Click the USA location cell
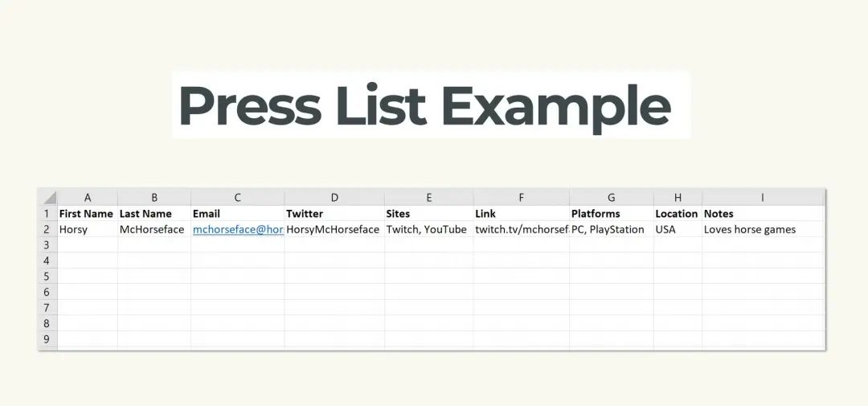 click(678, 229)
